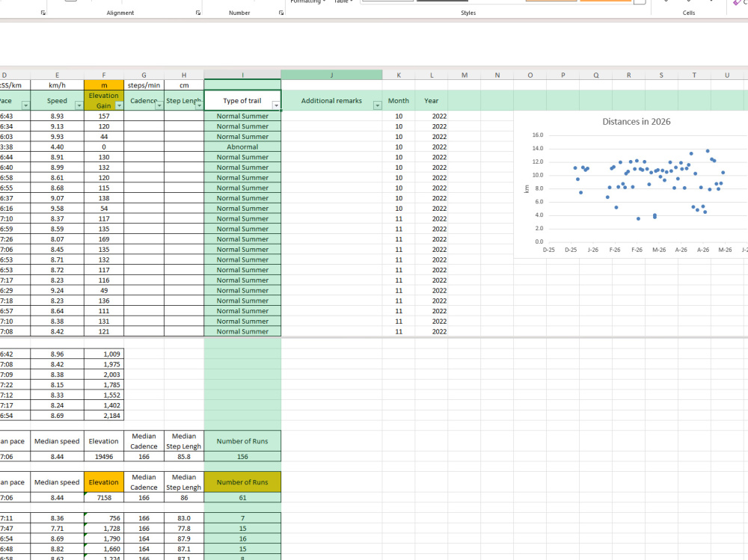This screenshot has width=748, height=560.
Task: Click the 'km/h' unit cell
Action: pyautogui.click(x=58, y=85)
